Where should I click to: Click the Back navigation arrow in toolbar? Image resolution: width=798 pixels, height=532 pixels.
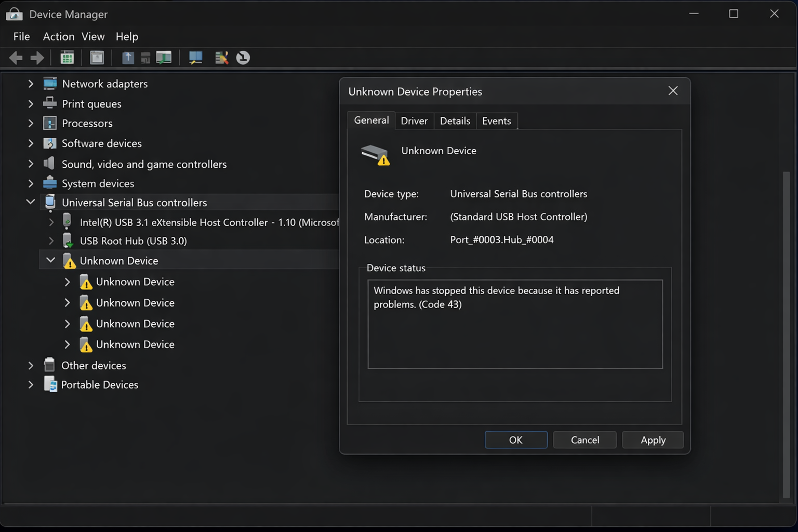click(15, 58)
